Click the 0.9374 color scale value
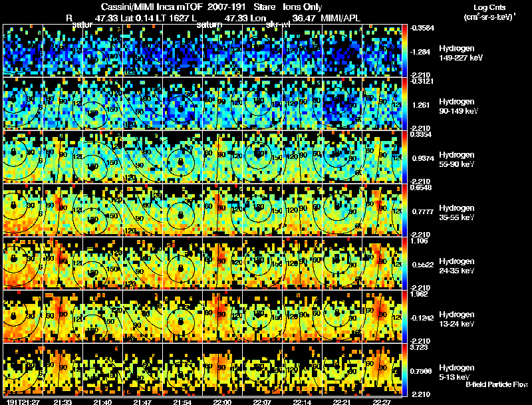Image resolution: width=532 pixels, height=405 pixels. (422, 158)
